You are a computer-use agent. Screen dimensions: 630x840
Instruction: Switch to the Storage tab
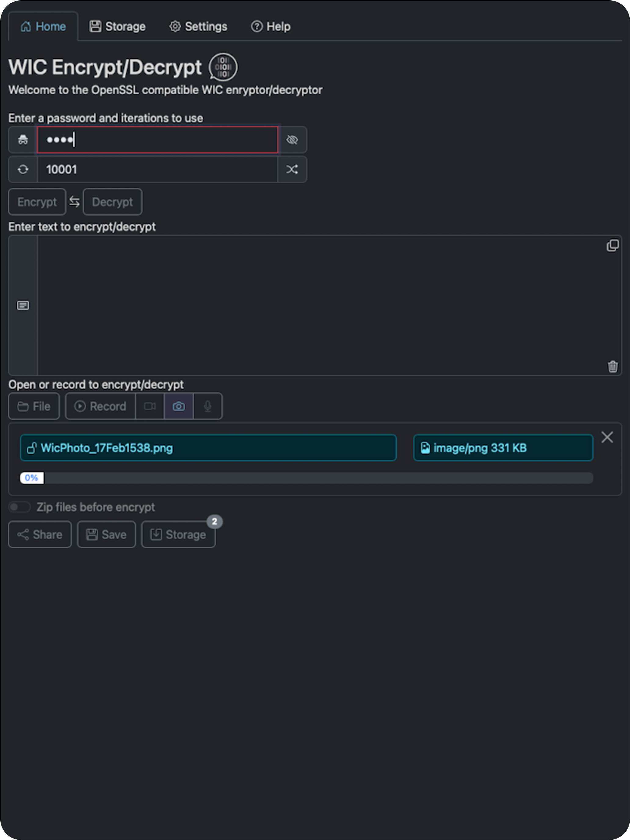(x=117, y=27)
